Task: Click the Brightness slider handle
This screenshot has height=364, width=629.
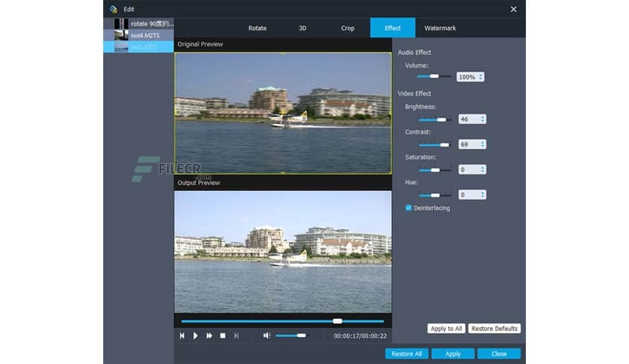Action: [441, 120]
